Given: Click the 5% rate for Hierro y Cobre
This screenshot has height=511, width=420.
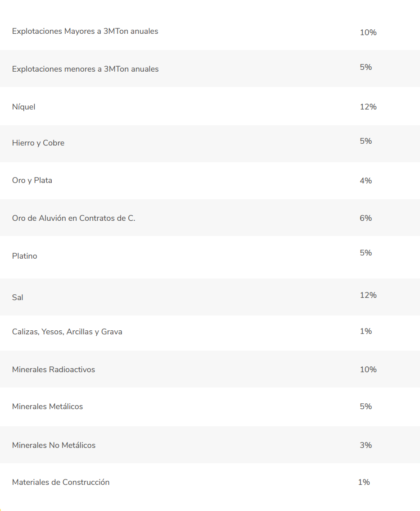Looking at the screenshot, I should (x=366, y=141).
